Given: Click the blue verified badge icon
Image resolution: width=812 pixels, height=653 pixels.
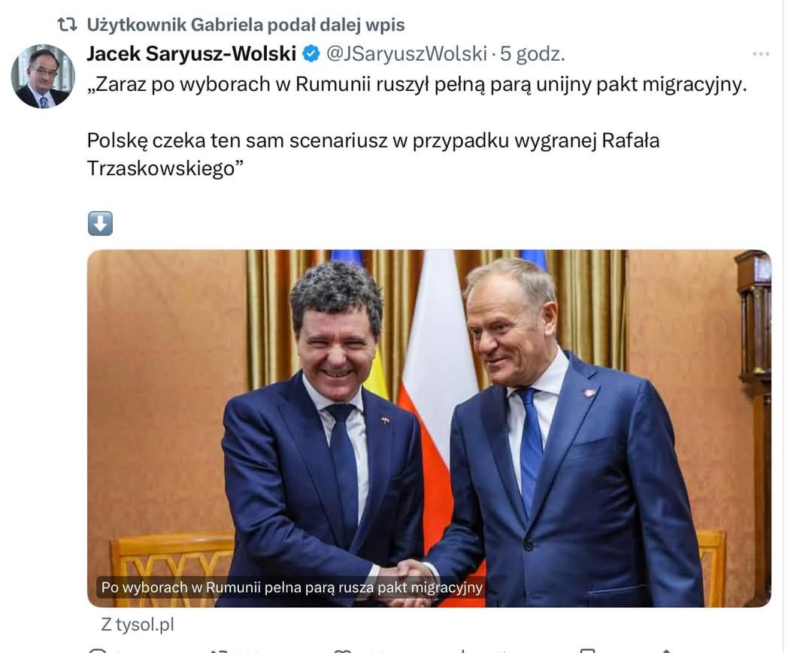Looking at the screenshot, I should click(311, 53).
